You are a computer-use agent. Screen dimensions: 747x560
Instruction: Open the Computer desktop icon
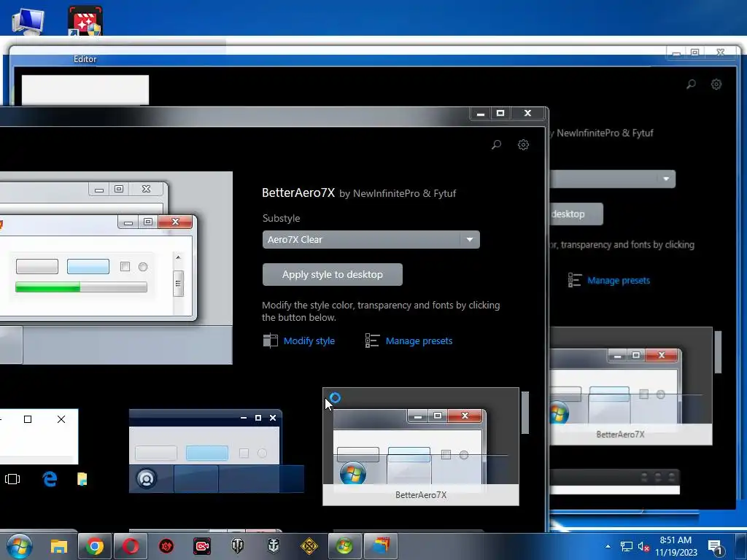pos(28,21)
